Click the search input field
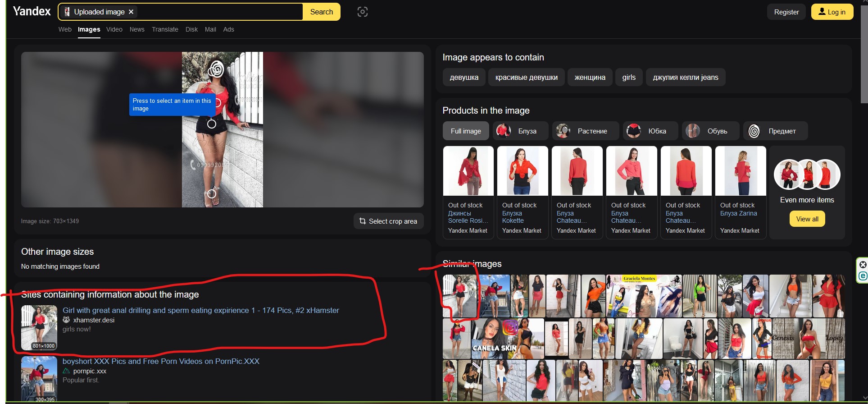 click(219, 12)
